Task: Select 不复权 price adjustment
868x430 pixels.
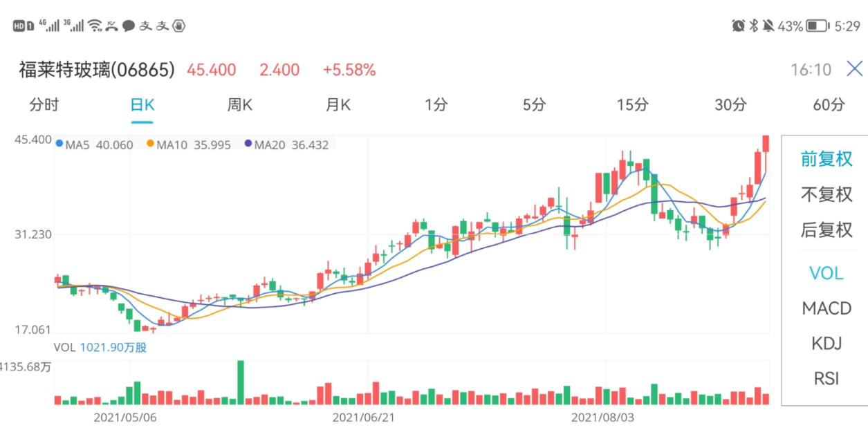Action: [x=827, y=194]
